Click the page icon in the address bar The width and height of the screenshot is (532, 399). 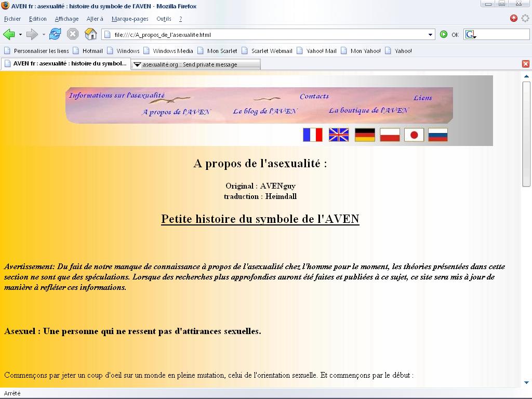pyautogui.click(x=108, y=35)
